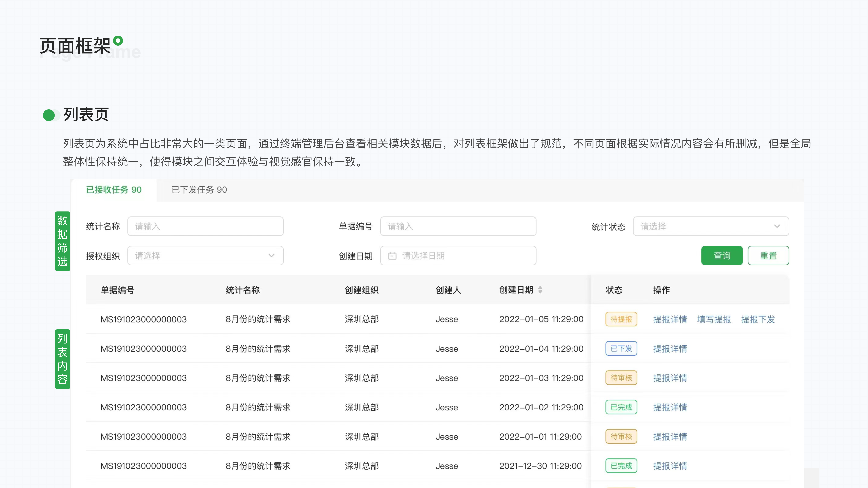Open the 授权组织 dropdown

click(206, 256)
